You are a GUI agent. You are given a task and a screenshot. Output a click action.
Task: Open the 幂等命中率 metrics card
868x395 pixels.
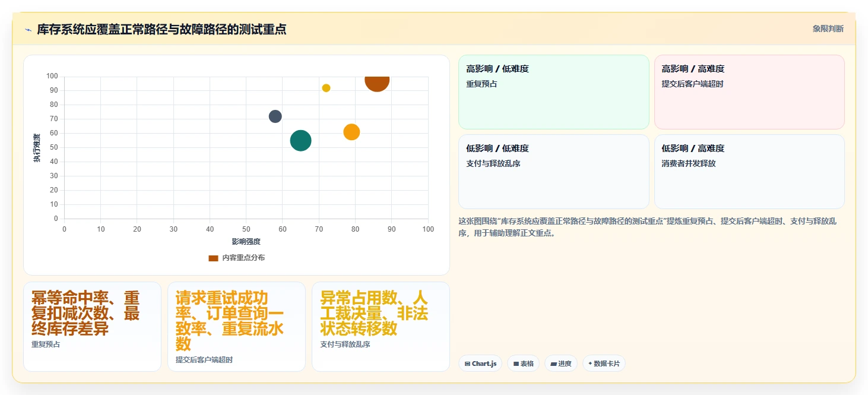[92, 327]
